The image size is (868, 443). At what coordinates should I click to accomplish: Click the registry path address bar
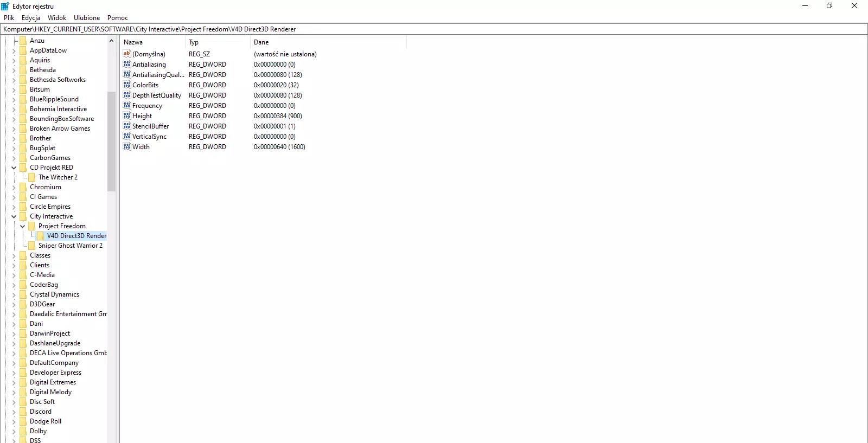[x=434, y=29]
